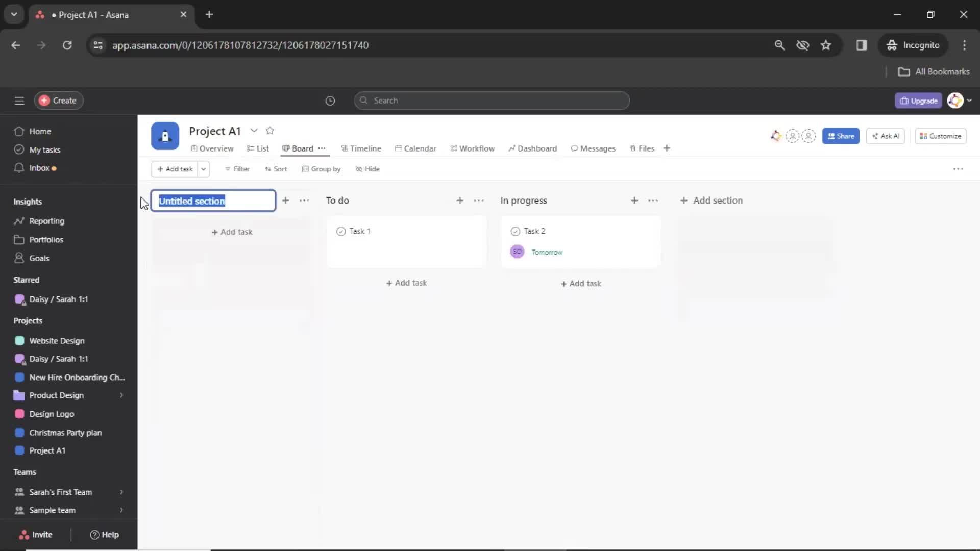980x551 pixels.
Task: Expand the In progress section options
Action: [x=652, y=200]
